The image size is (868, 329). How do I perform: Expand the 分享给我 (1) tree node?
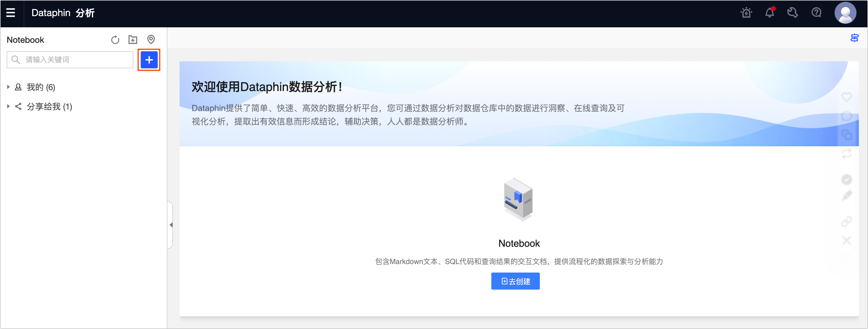[8, 107]
